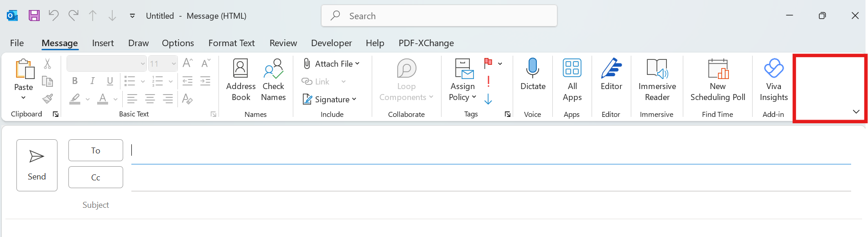Open the Signature dropdown menu
The height and width of the screenshot is (237, 868).
pos(354,99)
